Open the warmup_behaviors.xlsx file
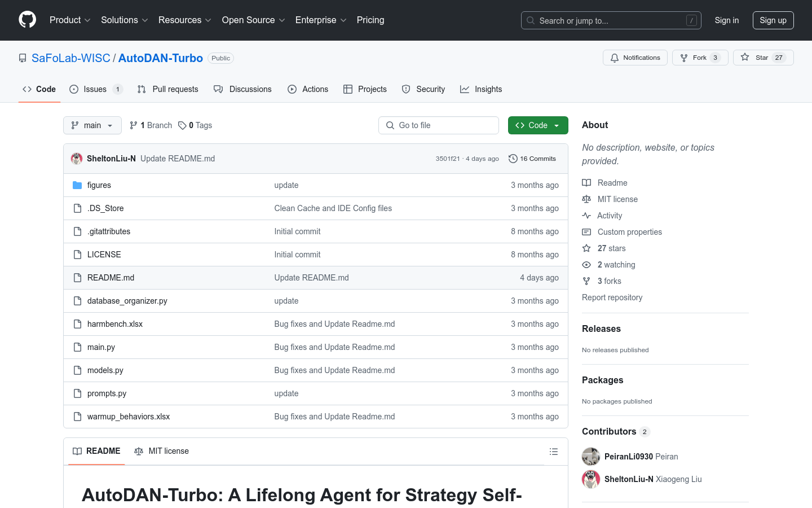Viewport: 812px width, 508px height. [x=129, y=417]
